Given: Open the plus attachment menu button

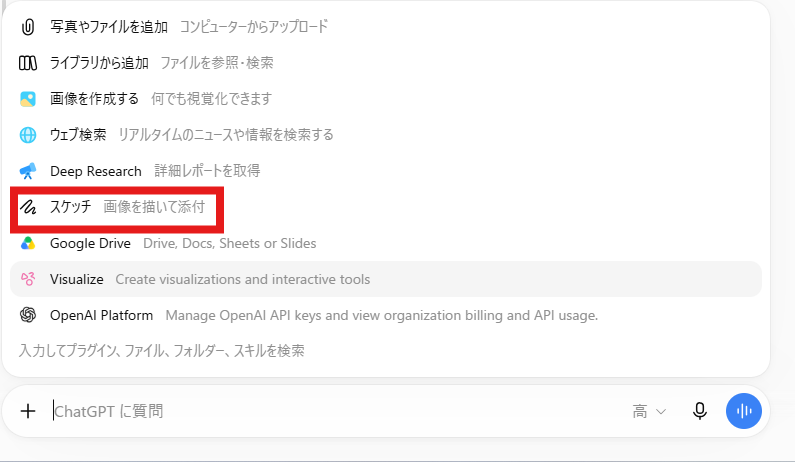Looking at the screenshot, I should click(x=28, y=411).
